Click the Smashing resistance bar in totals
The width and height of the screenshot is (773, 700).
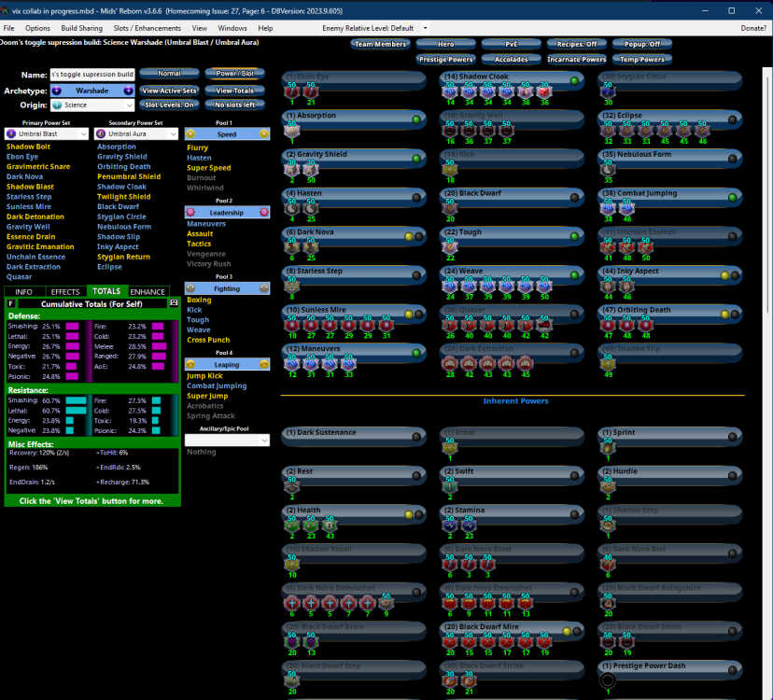(x=76, y=399)
